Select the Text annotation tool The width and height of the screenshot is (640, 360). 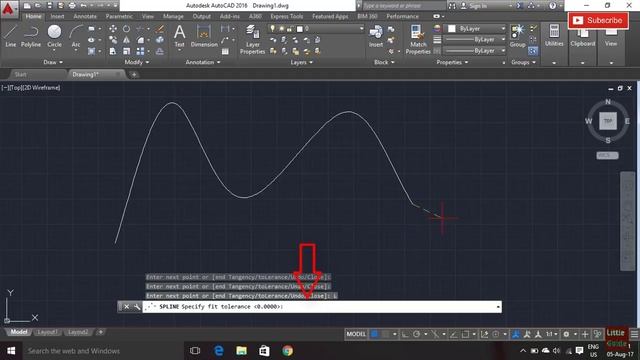[x=180, y=36]
